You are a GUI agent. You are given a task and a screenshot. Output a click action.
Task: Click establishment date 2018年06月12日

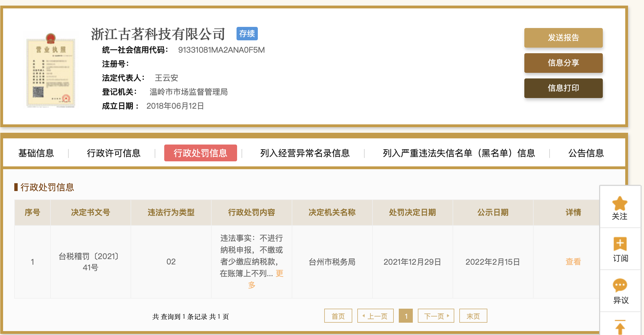(x=175, y=106)
